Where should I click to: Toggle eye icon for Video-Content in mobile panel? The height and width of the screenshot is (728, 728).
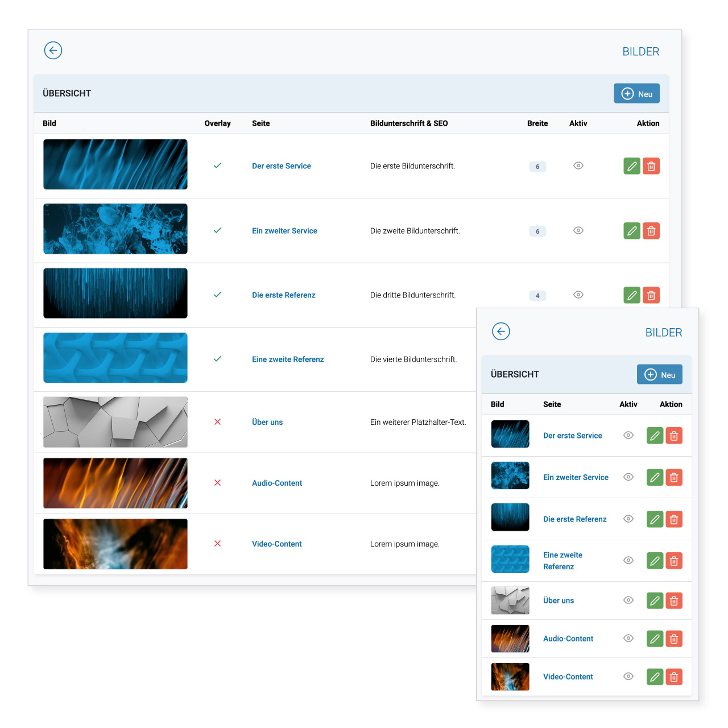coord(628,676)
